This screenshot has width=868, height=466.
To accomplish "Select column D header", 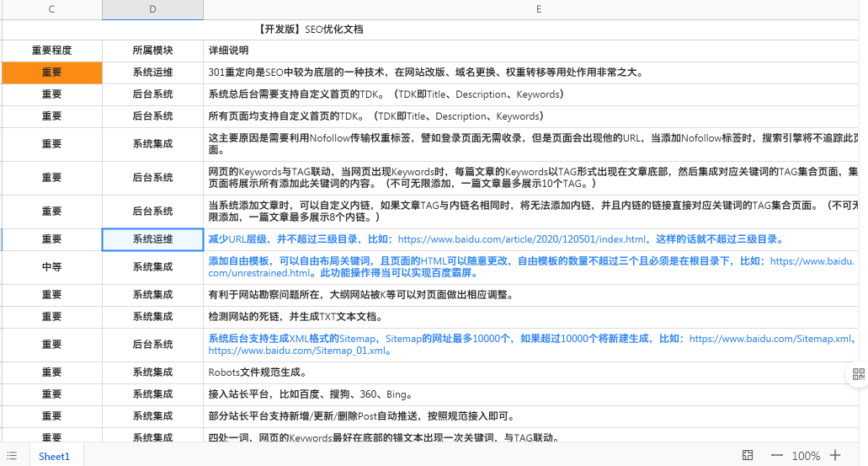I will (x=152, y=9).
